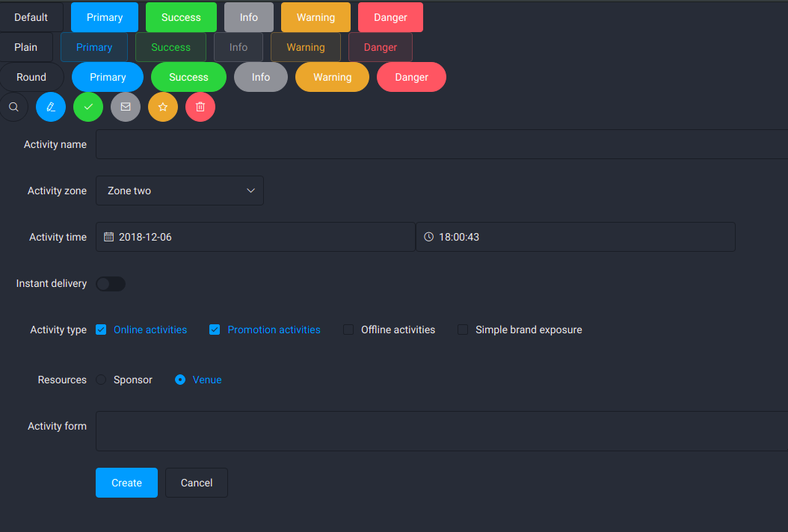Check the Offline activities checkbox
This screenshot has width=788, height=532.
(x=348, y=329)
